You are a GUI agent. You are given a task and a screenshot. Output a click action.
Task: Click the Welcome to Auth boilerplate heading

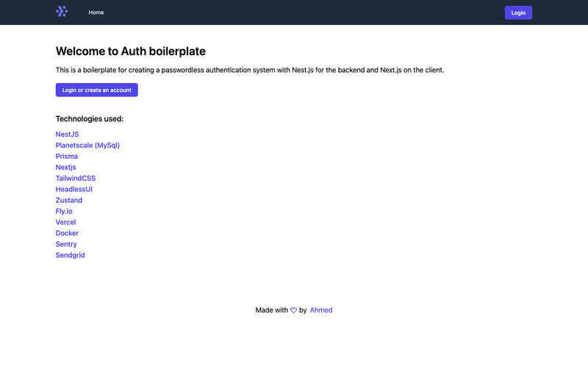(131, 51)
